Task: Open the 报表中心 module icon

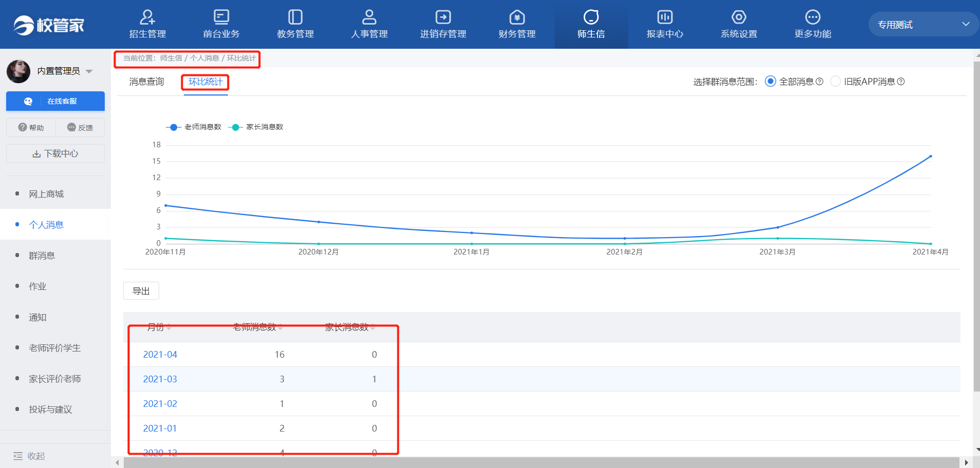Action: coord(665,17)
